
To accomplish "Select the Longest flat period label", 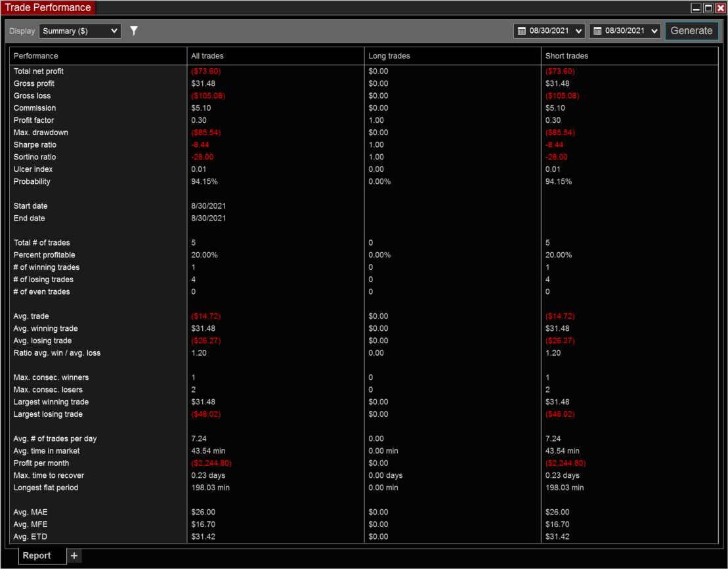I will tap(46, 488).
